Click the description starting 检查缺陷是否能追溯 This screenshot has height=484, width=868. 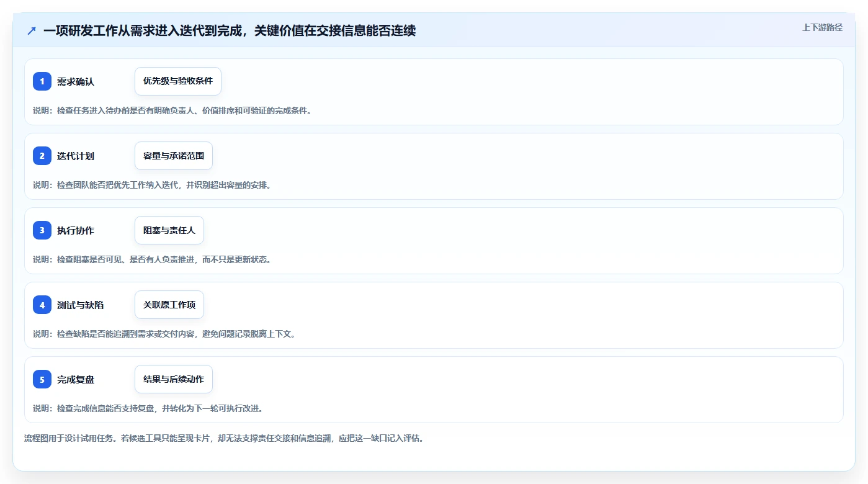164,334
